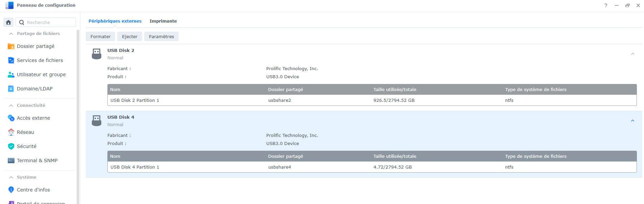Collapse USB Disk 2 details chevron
644x204 pixels.
pyautogui.click(x=633, y=54)
